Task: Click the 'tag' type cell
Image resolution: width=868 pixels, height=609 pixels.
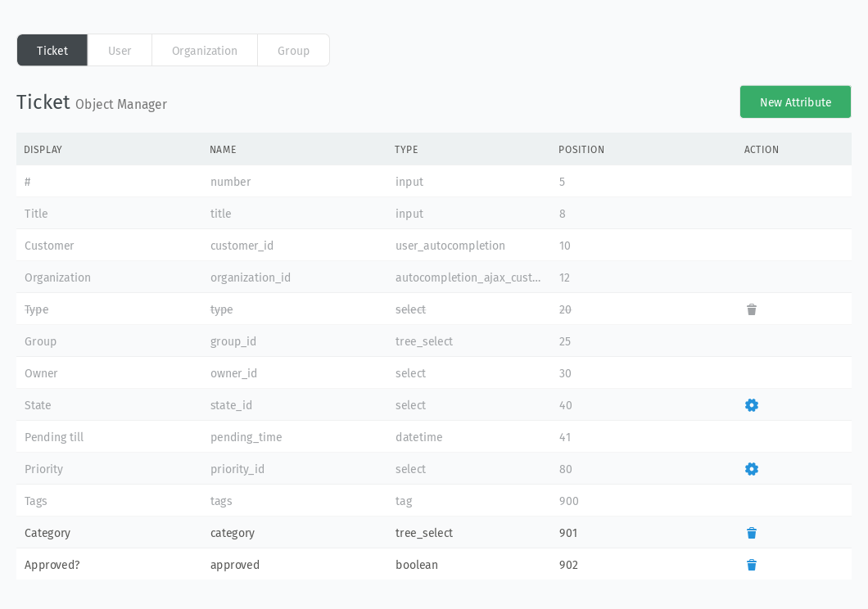Action: tap(404, 501)
